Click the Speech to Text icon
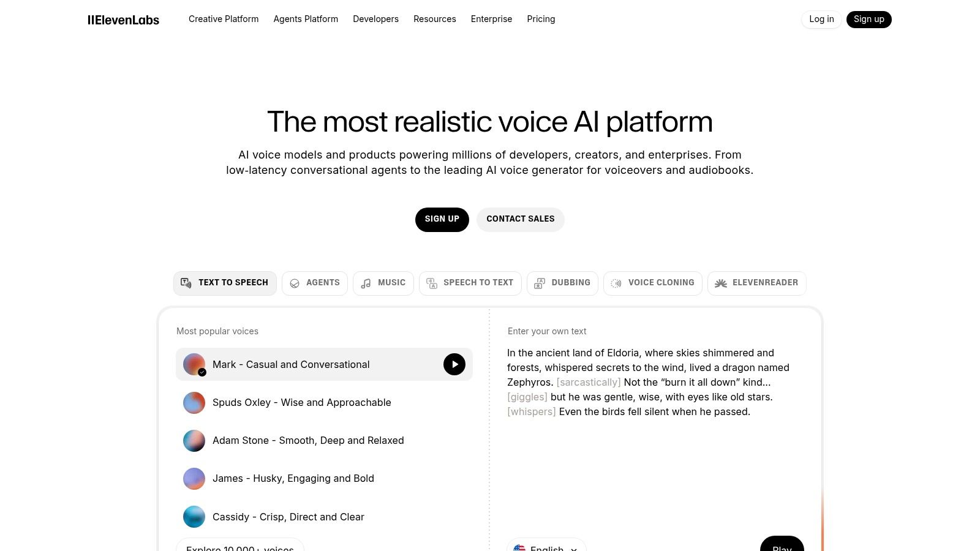The width and height of the screenshot is (980, 551). pyautogui.click(x=431, y=283)
